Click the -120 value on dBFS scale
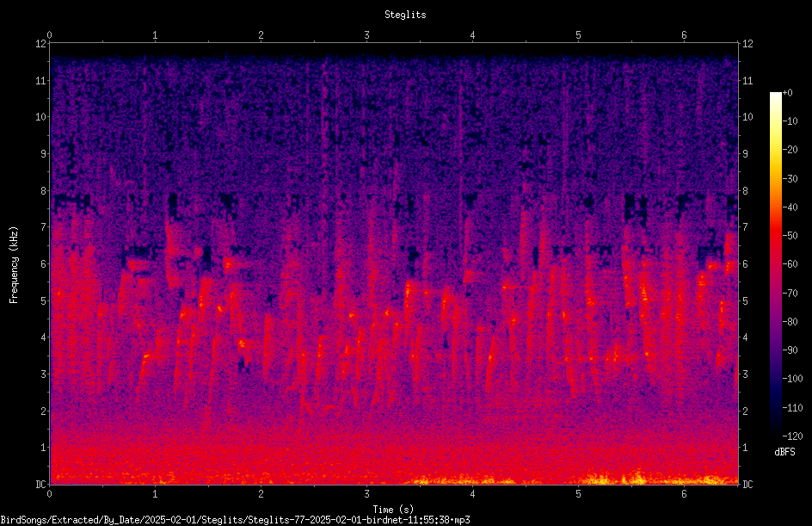Screen dimensions: 812x526 click(793, 436)
